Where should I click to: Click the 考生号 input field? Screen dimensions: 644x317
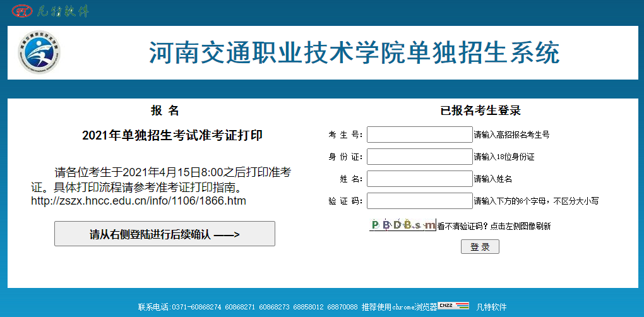coord(419,135)
